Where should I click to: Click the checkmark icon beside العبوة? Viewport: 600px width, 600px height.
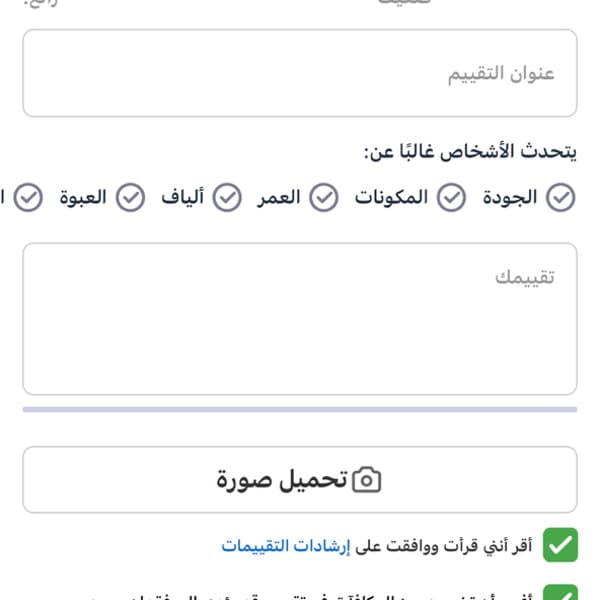130,197
